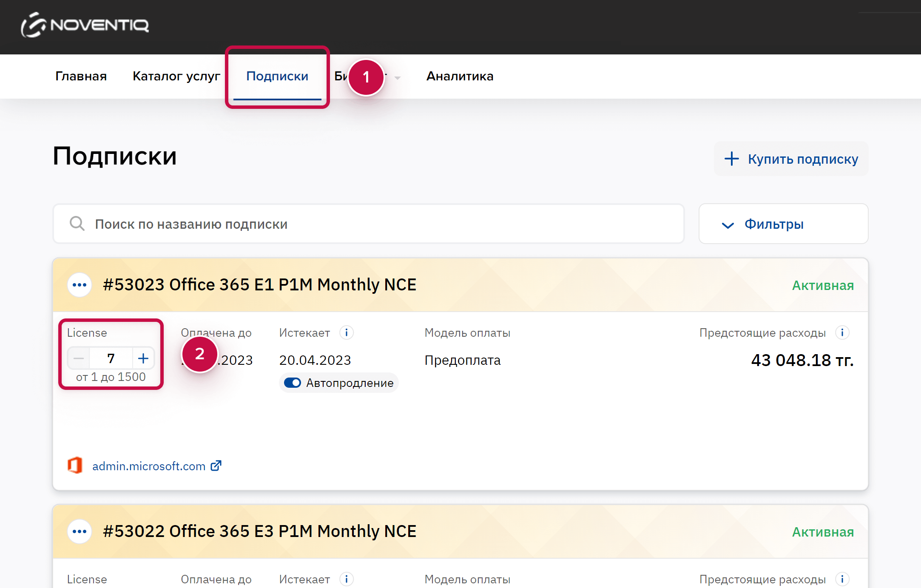This screenshot has height=588, width=921.
Task: Click the Купить подписку button
Action: (791, 159)
